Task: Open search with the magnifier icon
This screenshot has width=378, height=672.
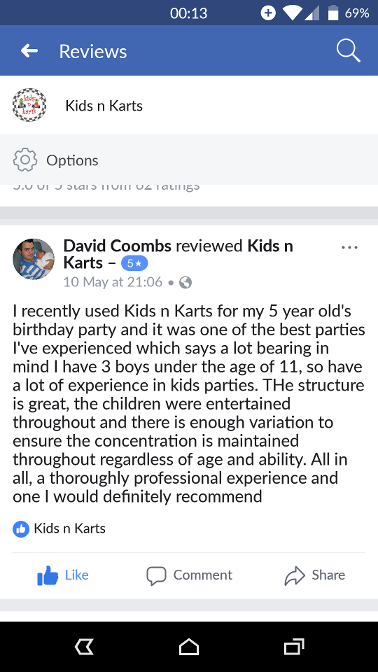Action: pos(348,51)
